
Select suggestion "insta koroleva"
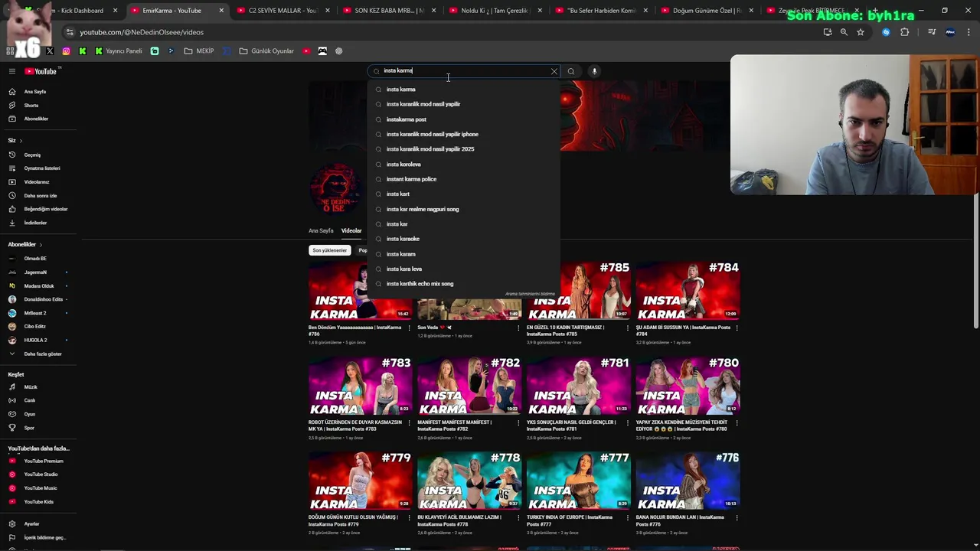pyautogui.click(x=464, y=165)
